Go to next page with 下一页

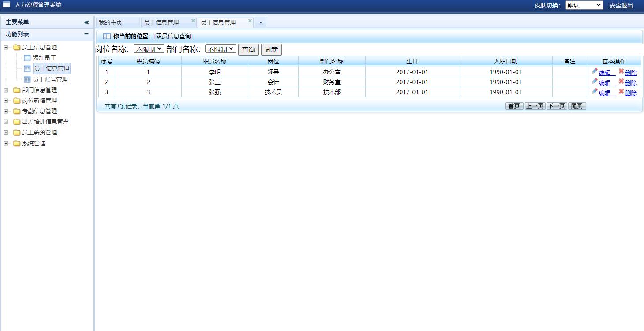tap(556, 106)
